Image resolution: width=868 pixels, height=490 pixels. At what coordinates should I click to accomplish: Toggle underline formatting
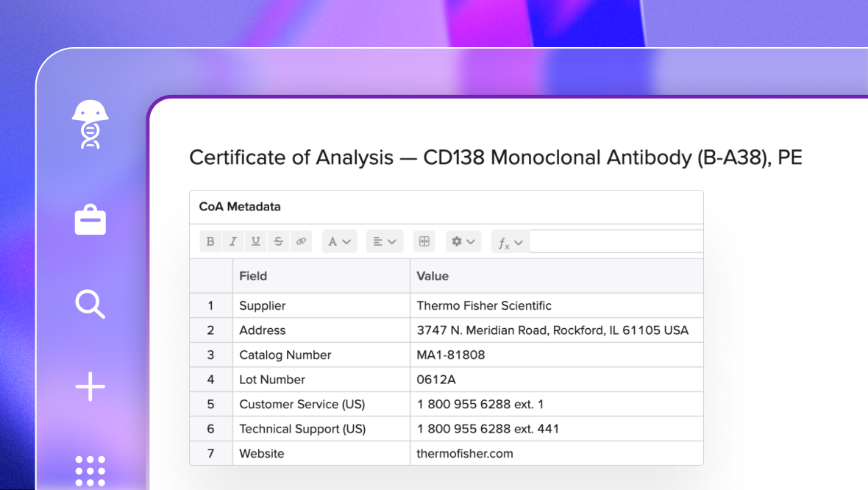pyautogui.click(x=255, y=241)
